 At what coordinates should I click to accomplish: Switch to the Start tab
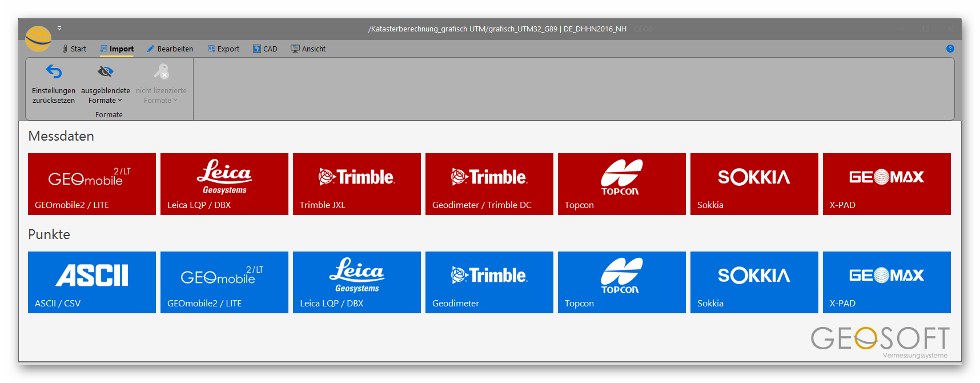[x=74, y=49]
